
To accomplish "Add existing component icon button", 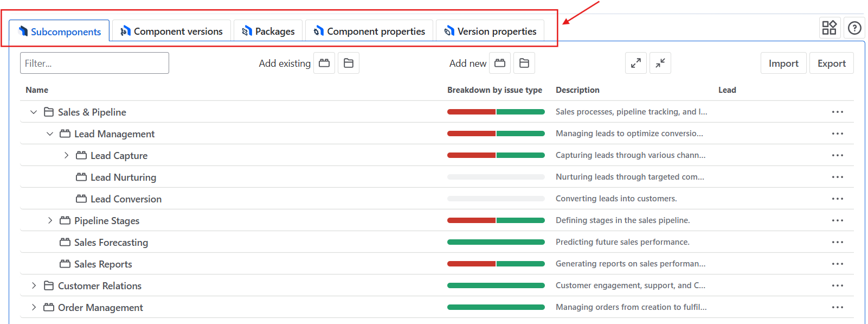I will click(324, 63).
